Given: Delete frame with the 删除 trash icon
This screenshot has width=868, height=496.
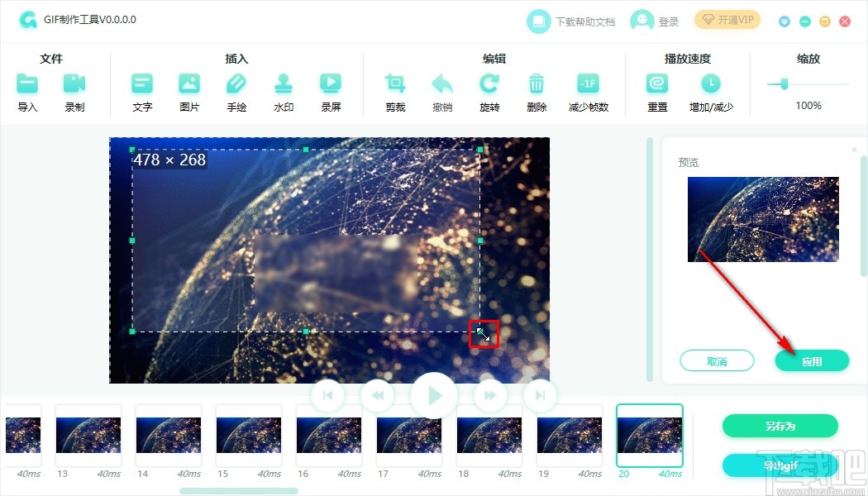Looking at the screenshot, I should tap(537, 83).
